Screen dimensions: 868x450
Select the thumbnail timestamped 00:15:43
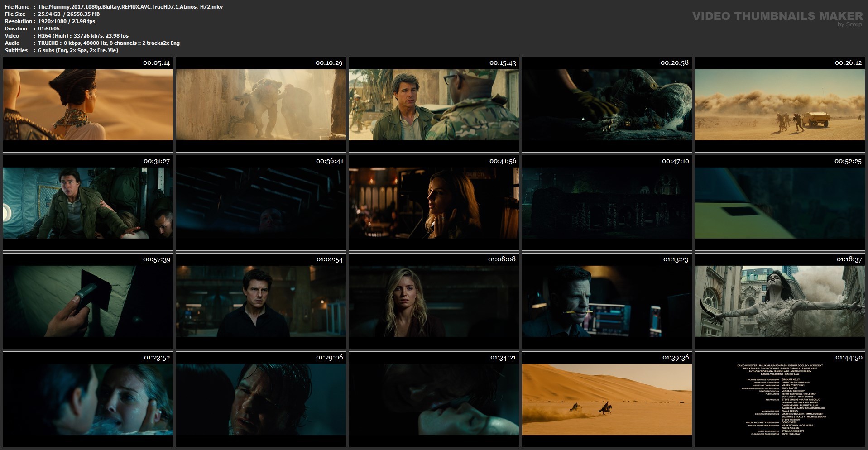(x=434, y=105)
